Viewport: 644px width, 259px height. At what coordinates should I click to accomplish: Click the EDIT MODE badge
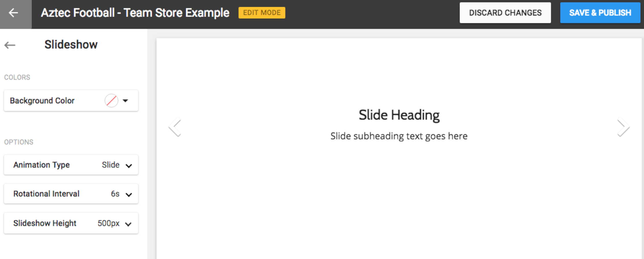(262, 12)
